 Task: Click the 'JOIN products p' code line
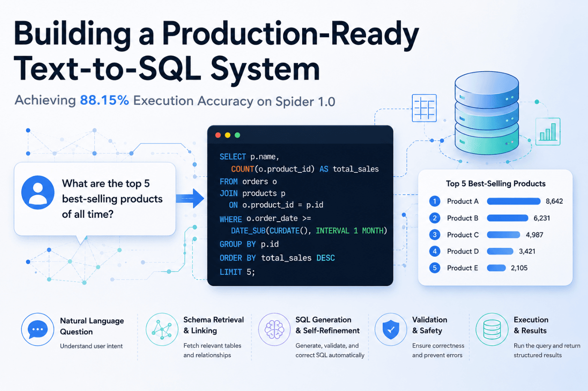click(252, 193)
